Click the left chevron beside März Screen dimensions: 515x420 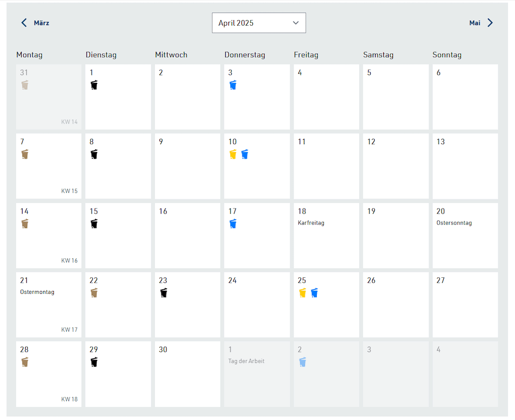pyautogui.click(x=24, y=23)
